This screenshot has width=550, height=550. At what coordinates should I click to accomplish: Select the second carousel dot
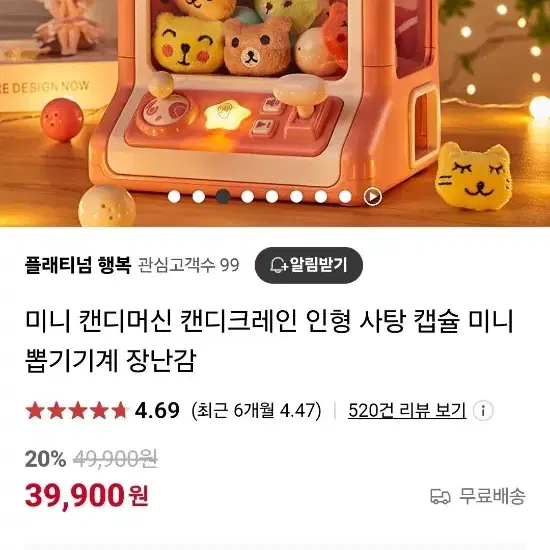pyautogui.click(x=199, y=196)
